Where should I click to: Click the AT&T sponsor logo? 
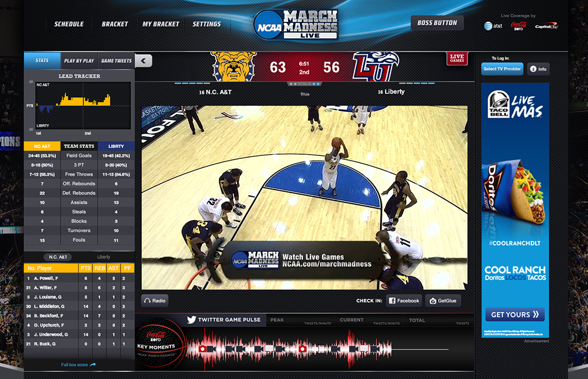pos(493,26)
